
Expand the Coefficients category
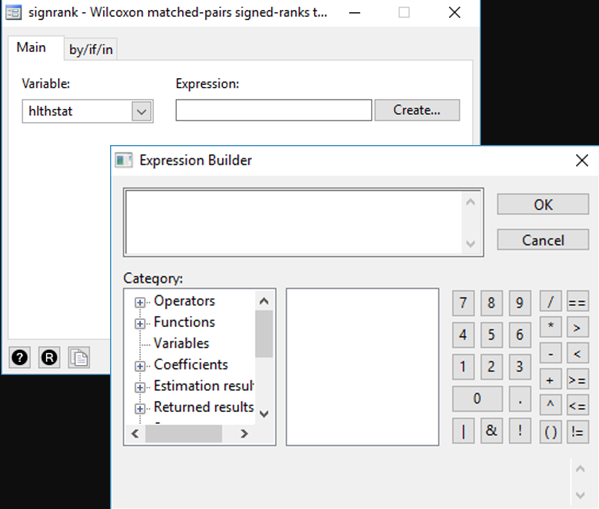140,366
